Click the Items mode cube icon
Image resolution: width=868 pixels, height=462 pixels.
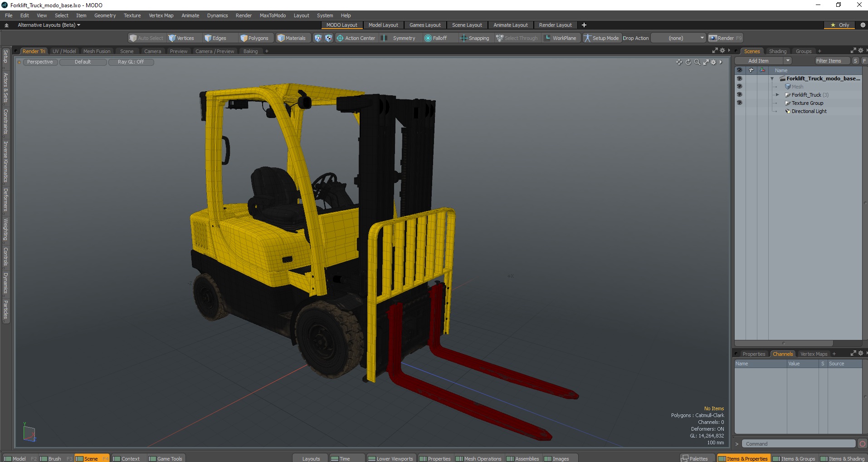tap(318, 38)
